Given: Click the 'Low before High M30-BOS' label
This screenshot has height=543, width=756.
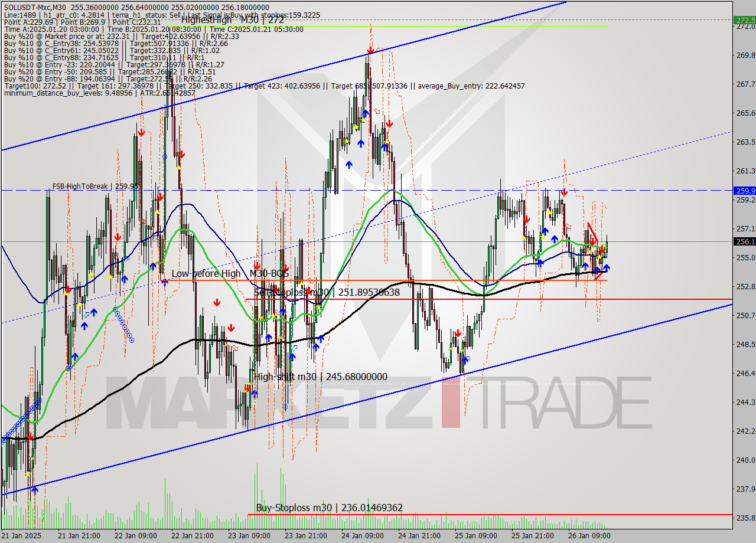Looking at the screenshot, I should pos(230,273).
